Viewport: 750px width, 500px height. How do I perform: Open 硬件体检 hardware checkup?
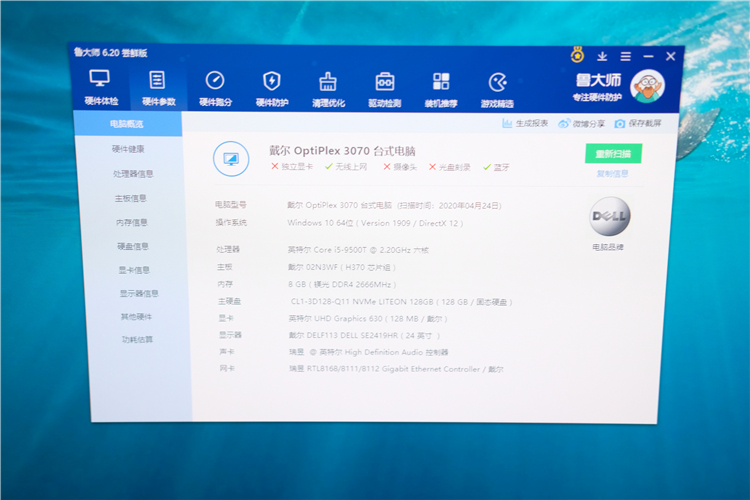(100, 87)
